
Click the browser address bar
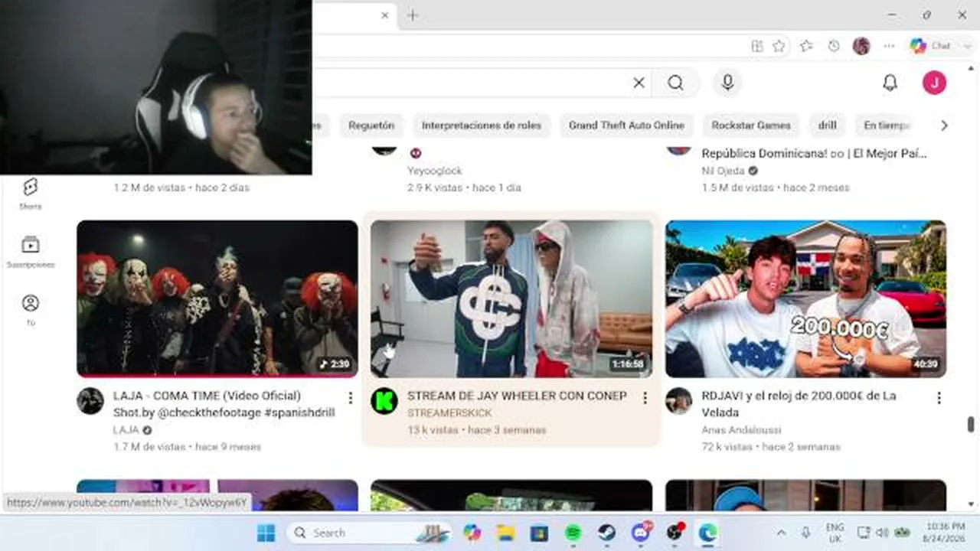coord(528,46)
